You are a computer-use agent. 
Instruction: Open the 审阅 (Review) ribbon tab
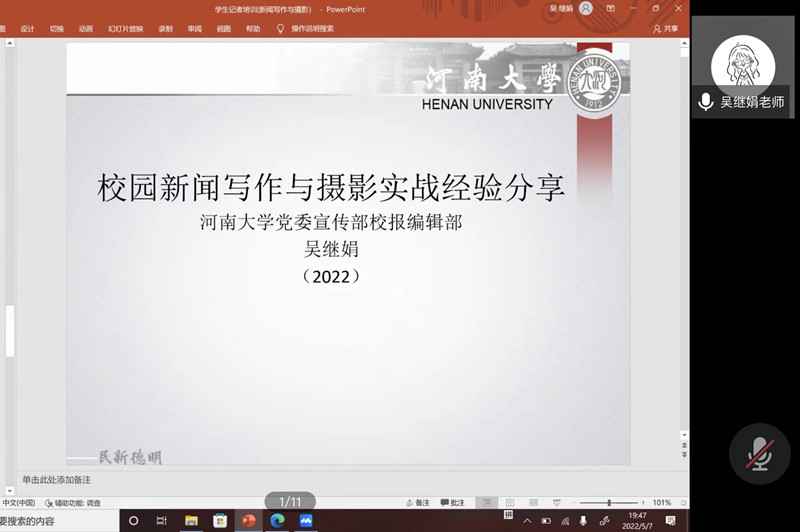(x=194, y=29)
